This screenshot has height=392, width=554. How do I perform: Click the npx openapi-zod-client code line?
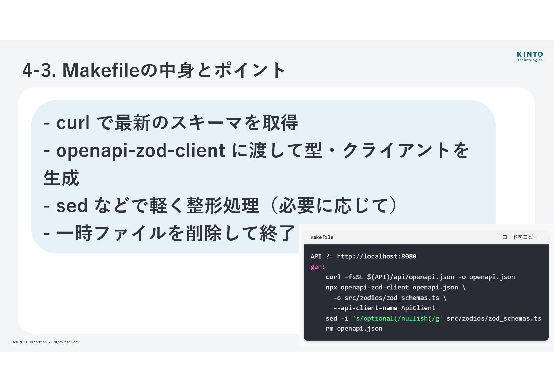395,287
